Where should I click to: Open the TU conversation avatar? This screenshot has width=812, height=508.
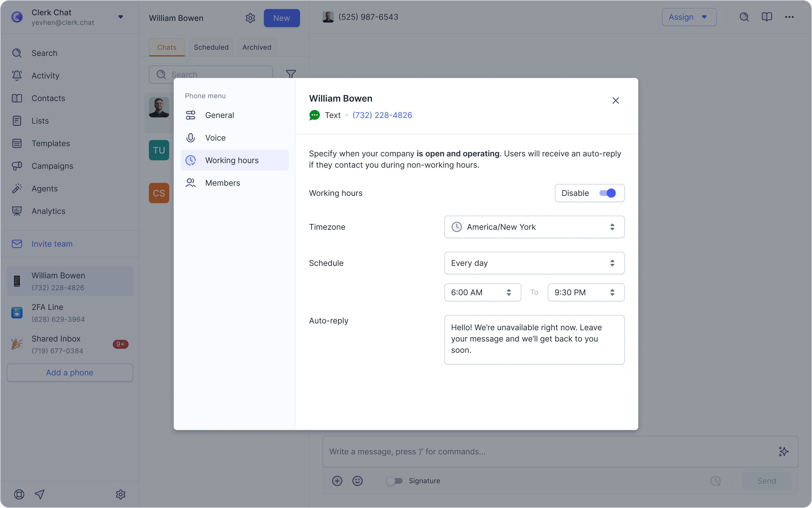159,150
